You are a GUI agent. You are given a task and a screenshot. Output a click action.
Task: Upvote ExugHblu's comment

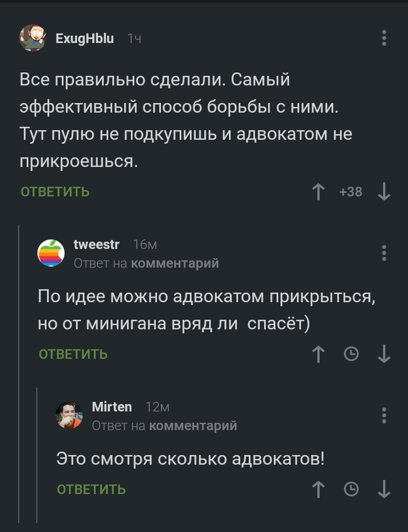click(x=318, y=192)
